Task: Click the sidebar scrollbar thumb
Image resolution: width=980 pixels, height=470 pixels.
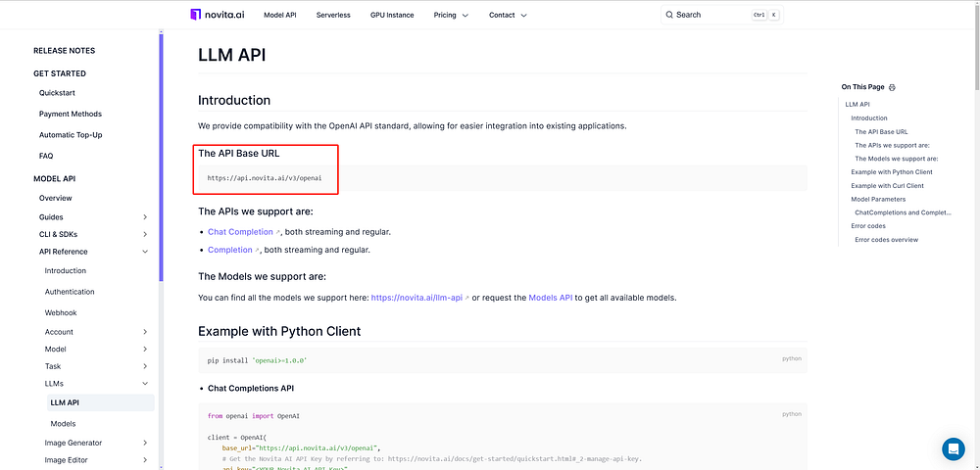Action: 162,158
